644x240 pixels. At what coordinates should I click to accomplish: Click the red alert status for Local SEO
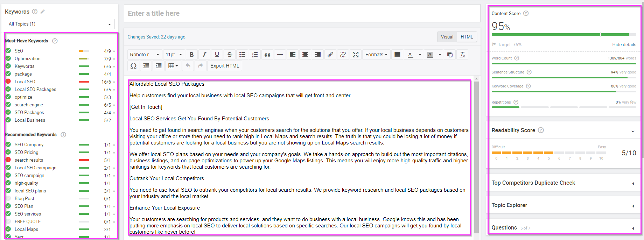(x=8, y=82)
